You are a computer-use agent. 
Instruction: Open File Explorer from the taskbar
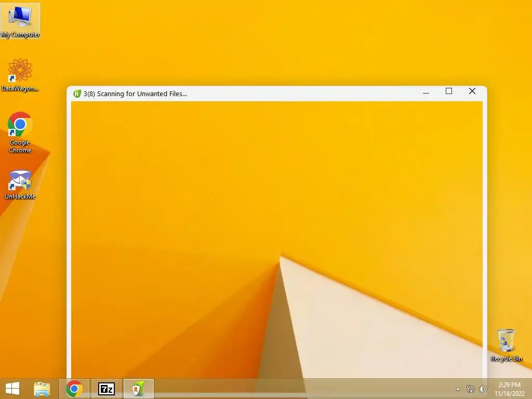42,389
